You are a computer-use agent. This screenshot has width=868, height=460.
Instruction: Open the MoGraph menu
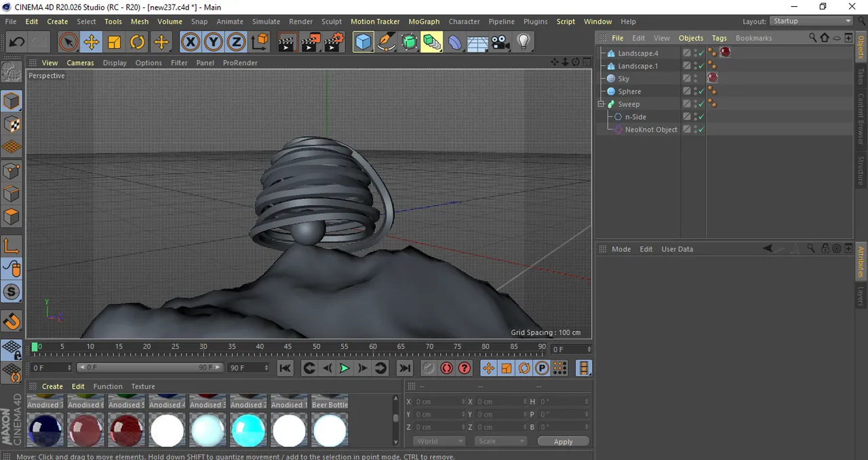click(x=424, y=22)
